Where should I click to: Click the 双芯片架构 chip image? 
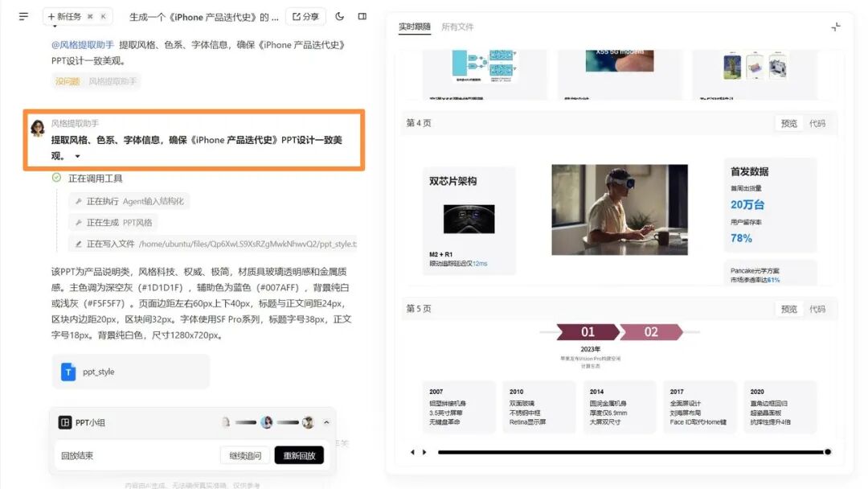pyautogui.click(x=469, y=219)
